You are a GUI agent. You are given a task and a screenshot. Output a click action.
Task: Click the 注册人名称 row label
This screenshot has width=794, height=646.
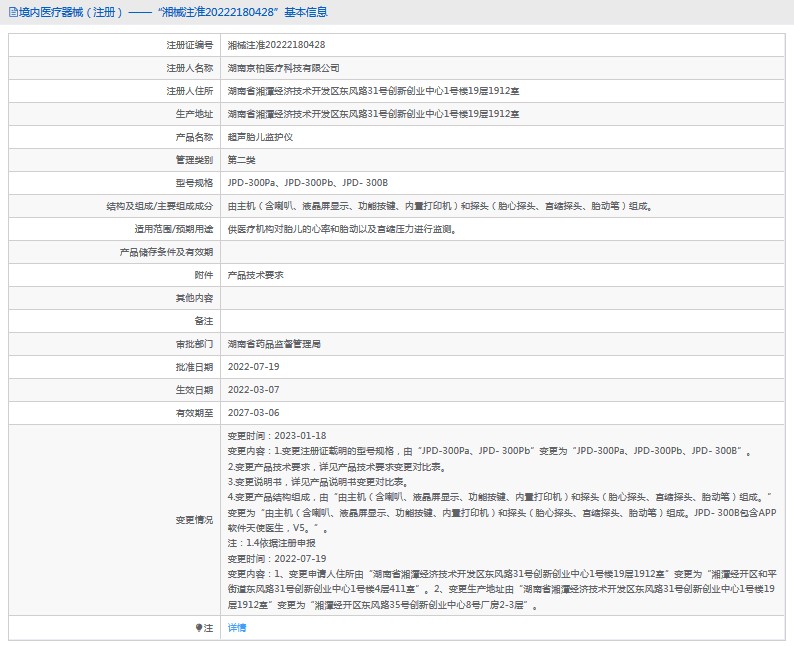[190, 68]
